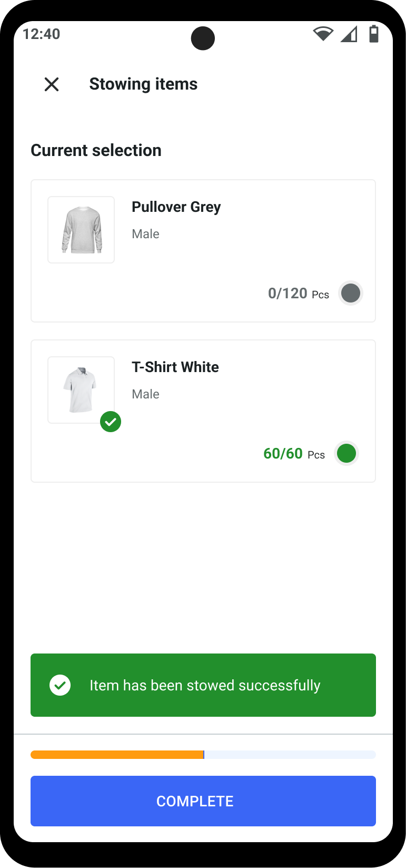Open T-Shirt White product thumbnail
406x868 pixels.
click(81, 390)
